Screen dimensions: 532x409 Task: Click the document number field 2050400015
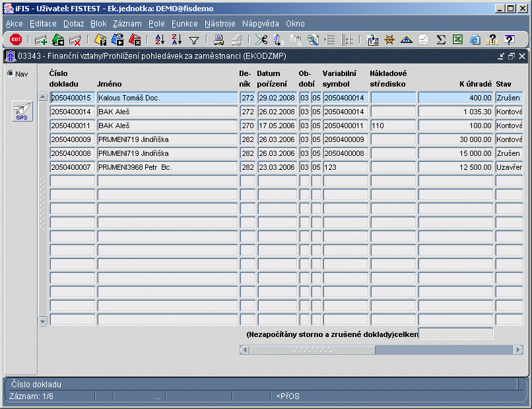73,98
